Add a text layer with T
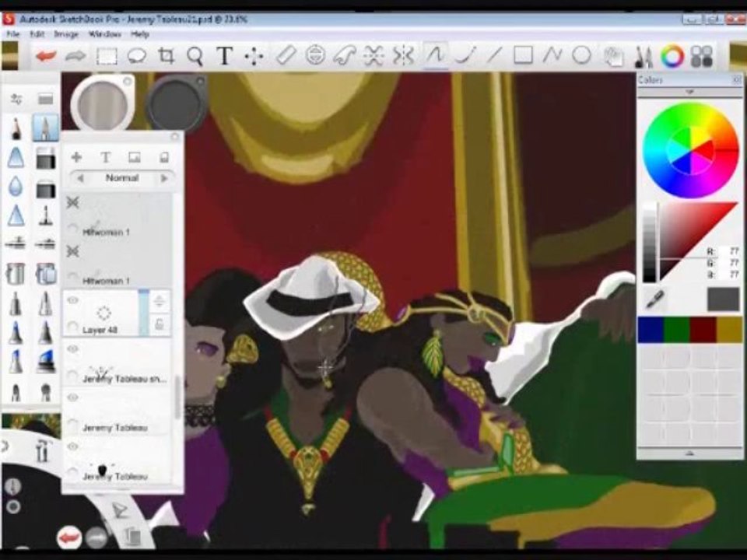 coord(105,157)
